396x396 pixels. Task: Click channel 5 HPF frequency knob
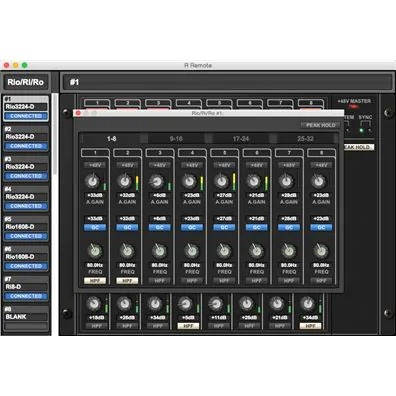point(224,251)
